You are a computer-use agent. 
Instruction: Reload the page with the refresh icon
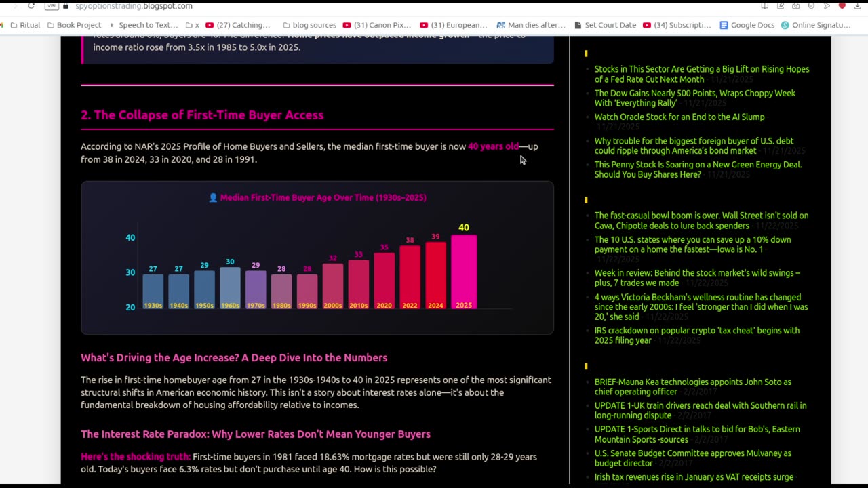click(x=31, y=6)
